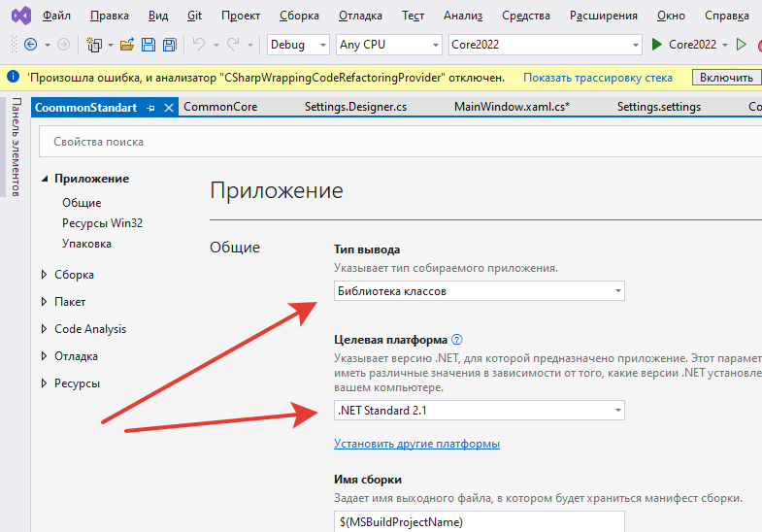Expand the Code Analysis tree section

coord(45,329)
